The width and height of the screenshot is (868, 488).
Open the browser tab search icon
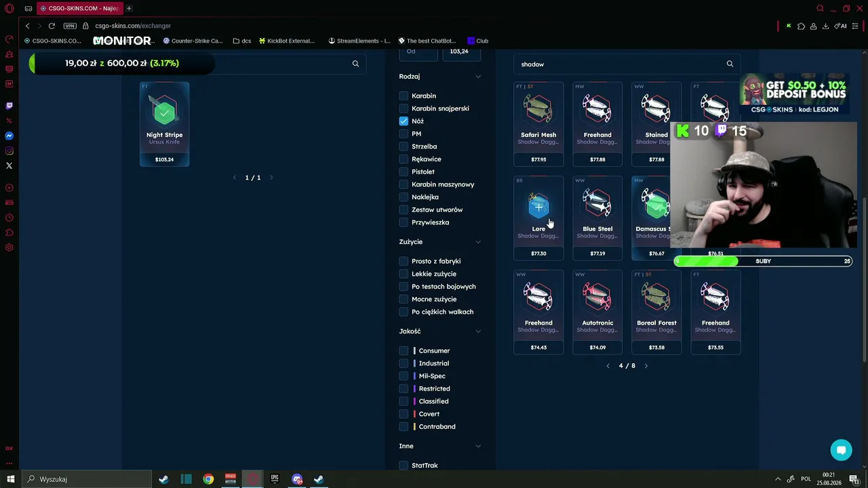tap(820, 9)
